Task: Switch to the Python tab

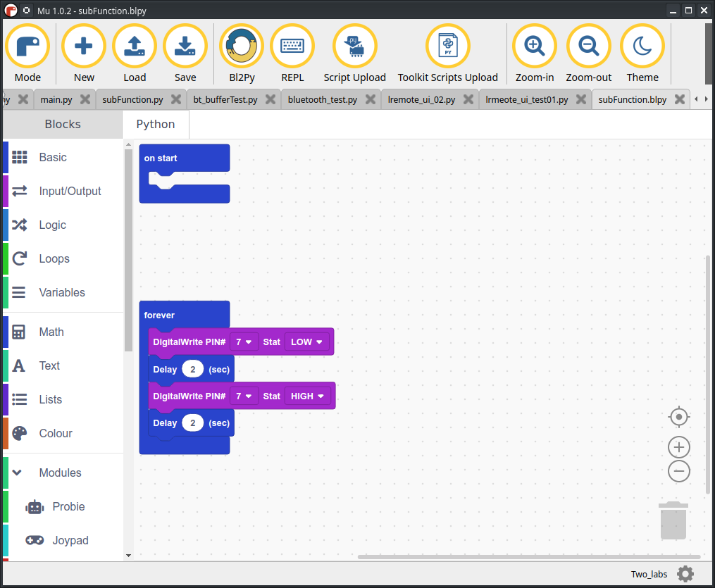Action: [x=156, y=124]
